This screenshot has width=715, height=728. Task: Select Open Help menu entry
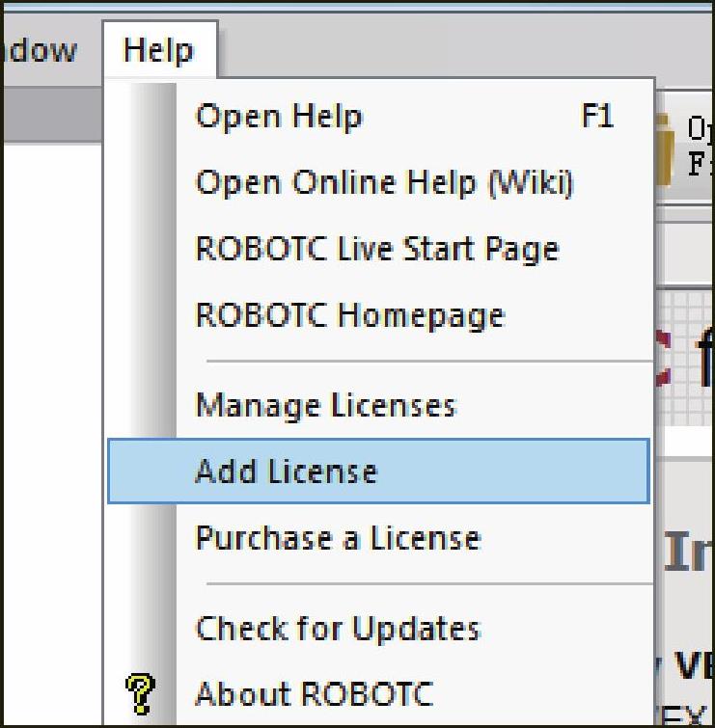click(x=378, y=116)
